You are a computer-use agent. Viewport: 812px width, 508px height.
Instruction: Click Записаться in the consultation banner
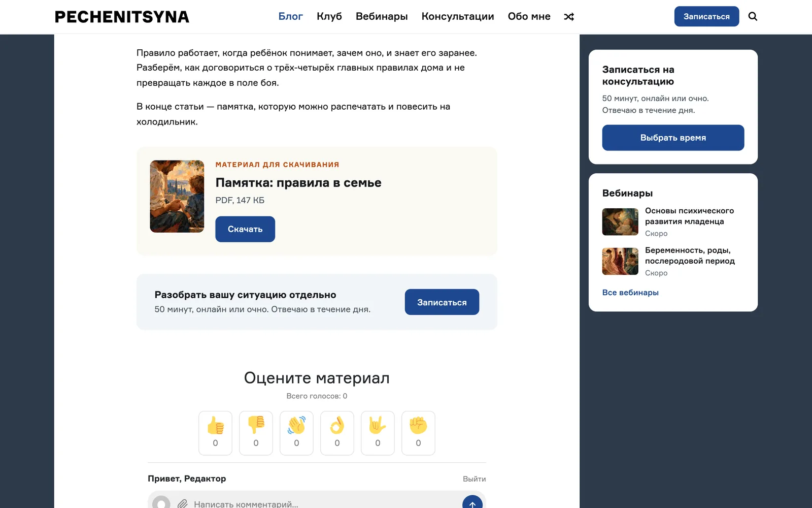(442, 302)
